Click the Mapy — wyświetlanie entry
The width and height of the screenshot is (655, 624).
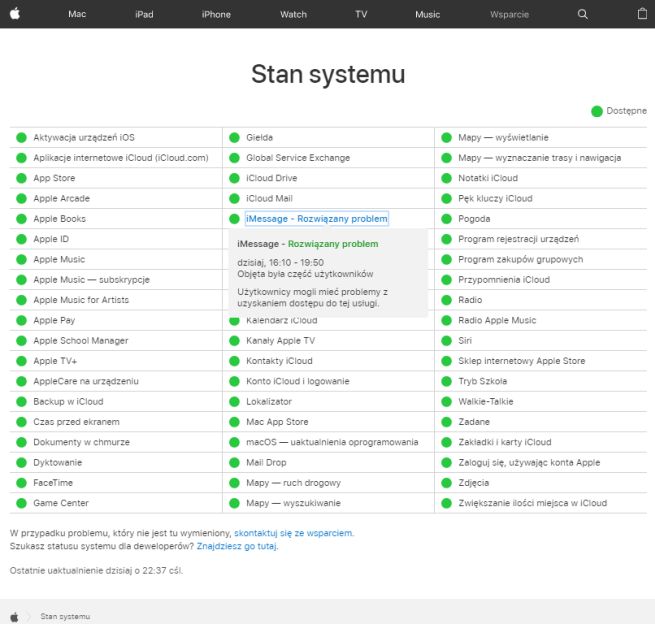[x=503, y=138]
